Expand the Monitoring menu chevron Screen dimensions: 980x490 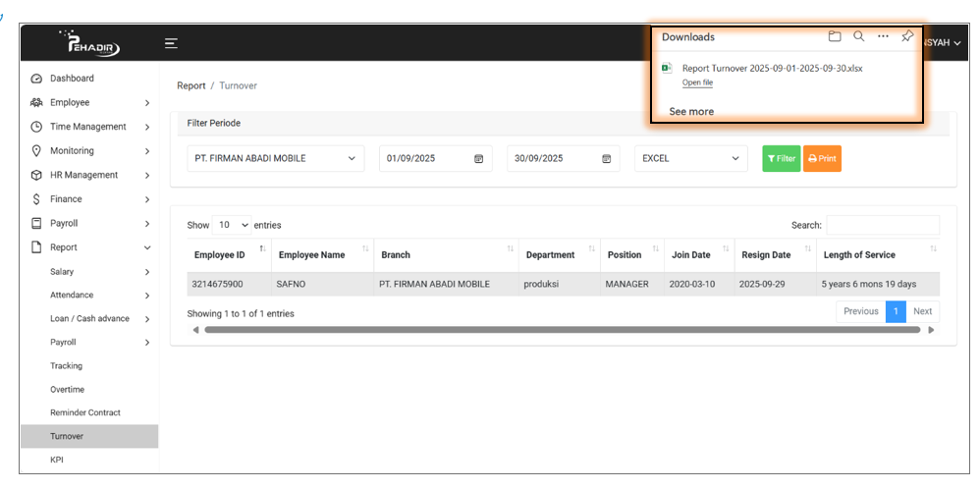click(x=147, y=151)
